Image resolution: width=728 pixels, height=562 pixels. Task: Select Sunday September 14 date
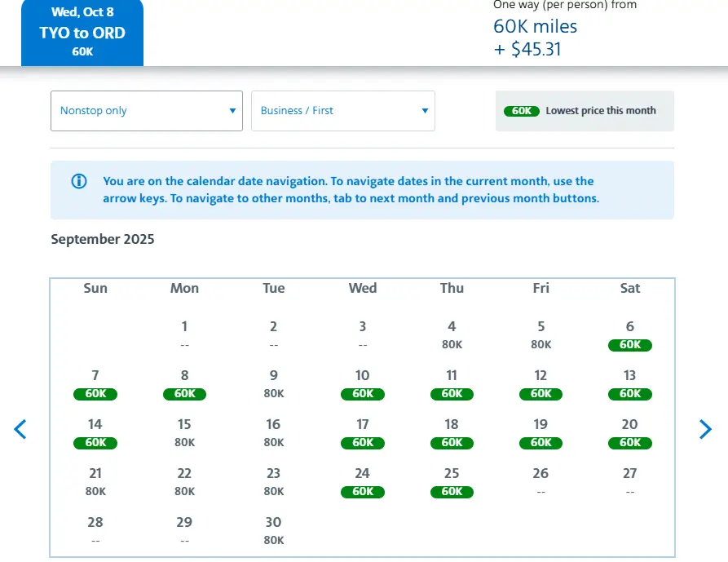pyautogui.click(x=95, y=433)
